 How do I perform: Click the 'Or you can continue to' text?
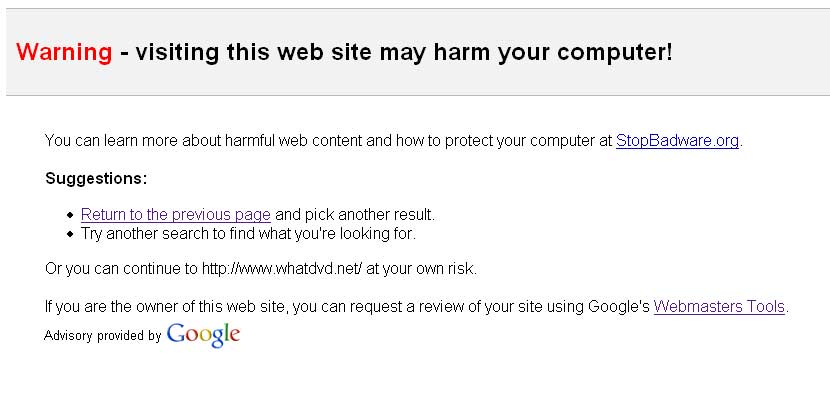coord(121,269)
